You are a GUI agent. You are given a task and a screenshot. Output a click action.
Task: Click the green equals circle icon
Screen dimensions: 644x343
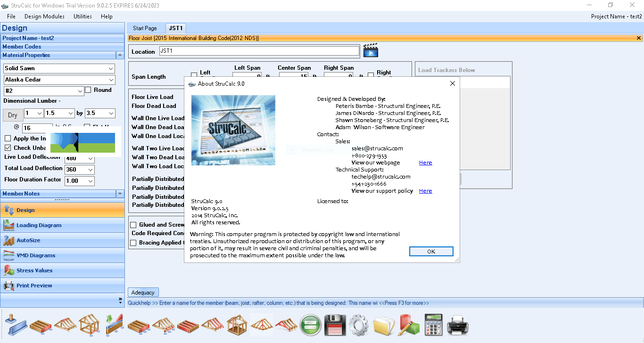311,325
